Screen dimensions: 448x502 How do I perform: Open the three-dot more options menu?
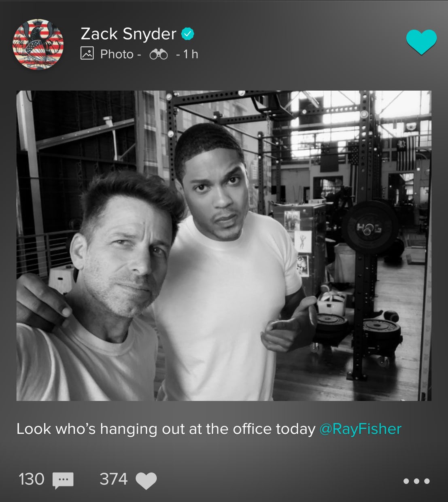[416, 481]
